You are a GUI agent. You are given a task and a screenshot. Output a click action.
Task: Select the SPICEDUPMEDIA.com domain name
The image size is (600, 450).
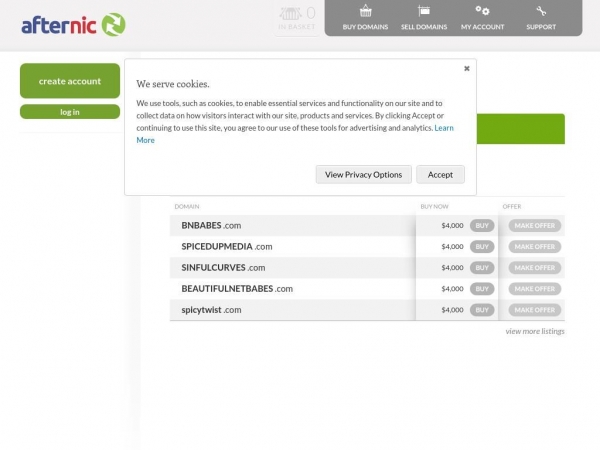click(x=227, y=246)
